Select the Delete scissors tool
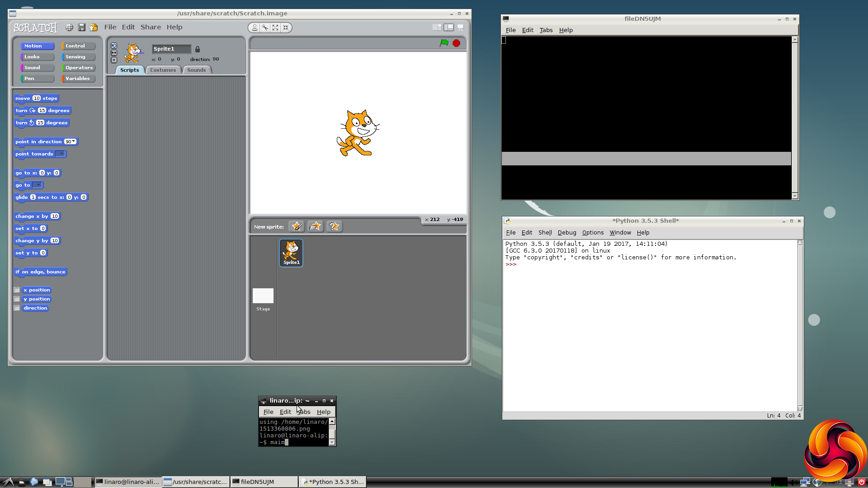Image resolution: width=868 pixels, height=488 pixels. pyautogui.click(x=265, y=28)
